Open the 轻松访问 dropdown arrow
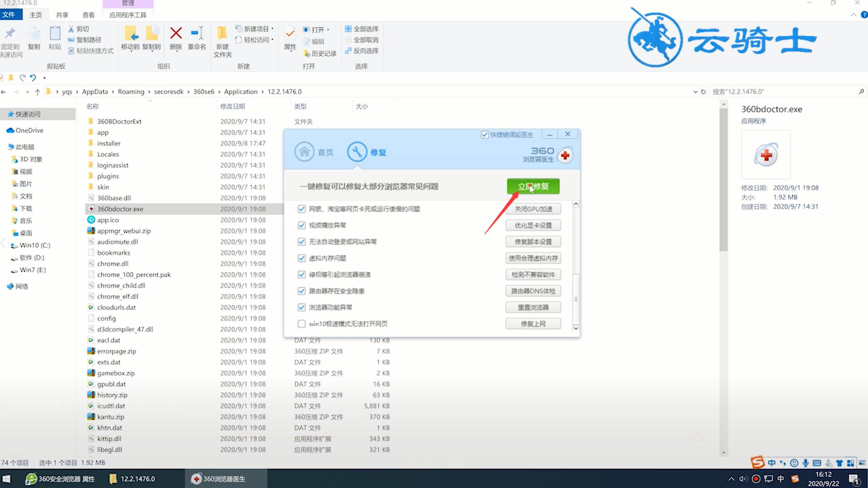 coord(272,40)
